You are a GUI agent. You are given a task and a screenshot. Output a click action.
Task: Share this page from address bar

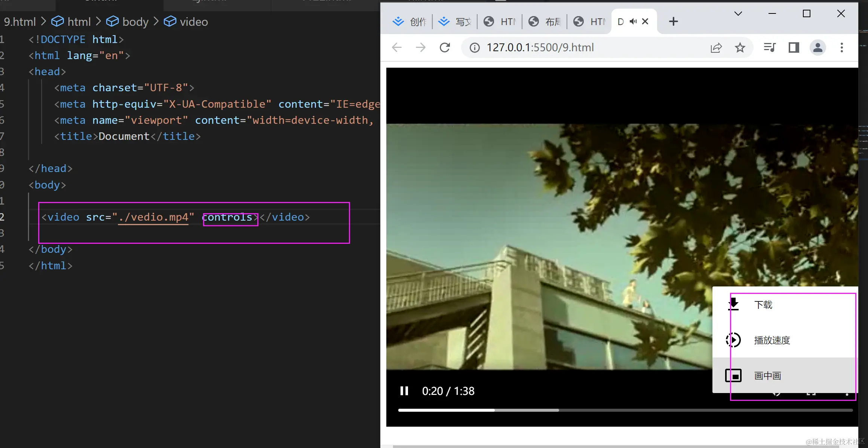[716, 47]
